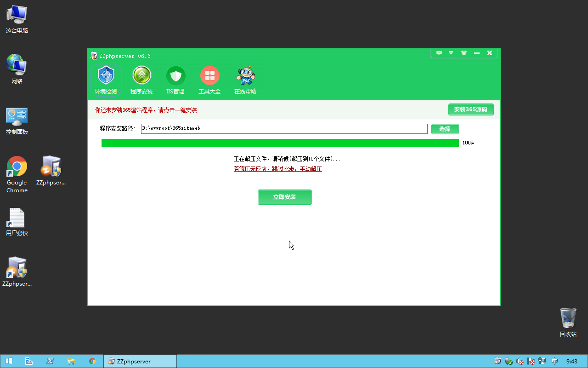Select the 控制面板 desktop icon

click(17, 121)
